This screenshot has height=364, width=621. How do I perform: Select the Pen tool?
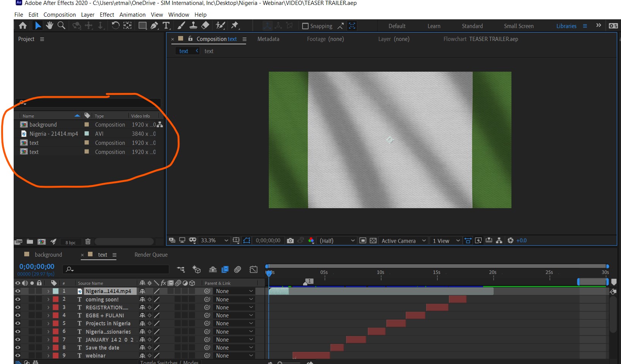pyautogui.click(x=154, y=26)
